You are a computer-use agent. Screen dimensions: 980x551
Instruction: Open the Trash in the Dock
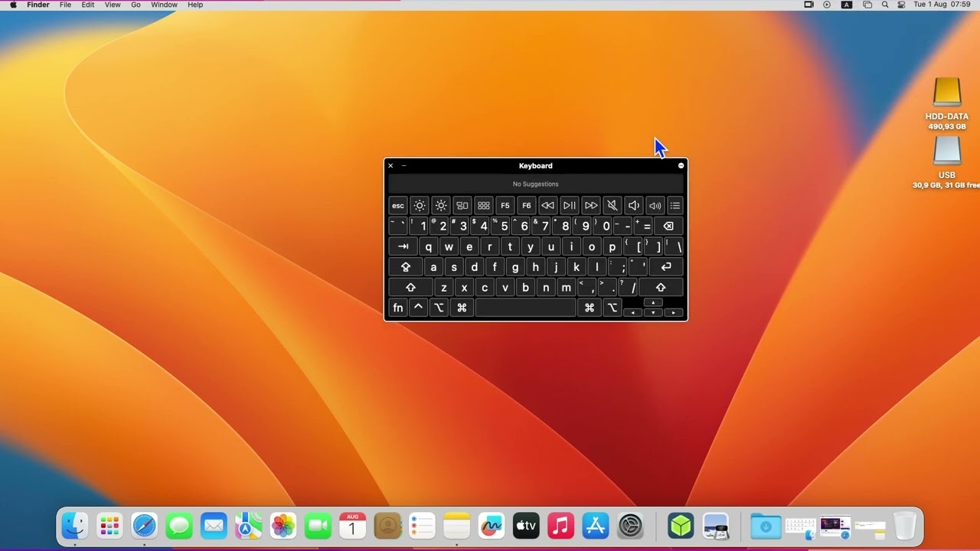tap(904, 526)
